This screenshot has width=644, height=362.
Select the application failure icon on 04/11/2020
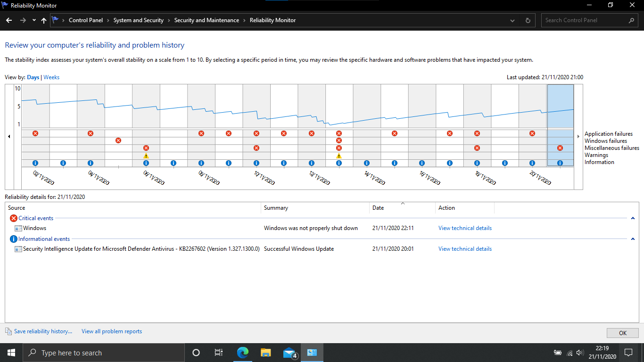91,133
